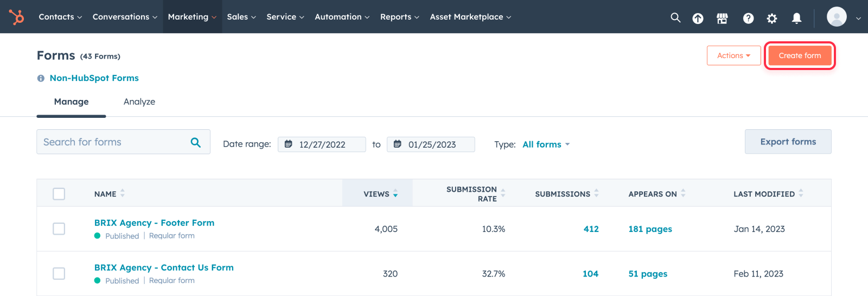Sort by Appears On column arrows
This screenshot has height=296, width=868.
pos(684,193)
